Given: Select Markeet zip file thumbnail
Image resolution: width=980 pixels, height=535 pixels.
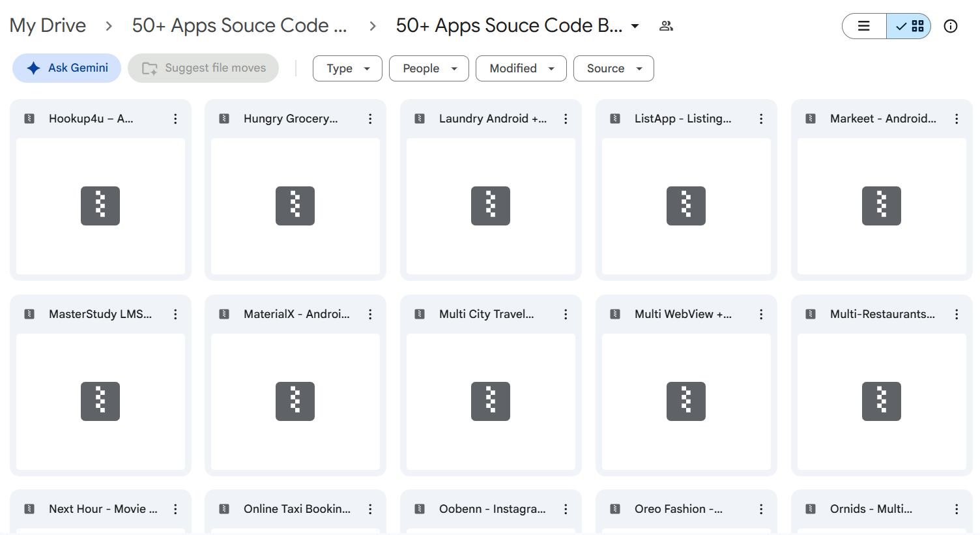Looking at the screenshot, I should click(x=882, y=206).
